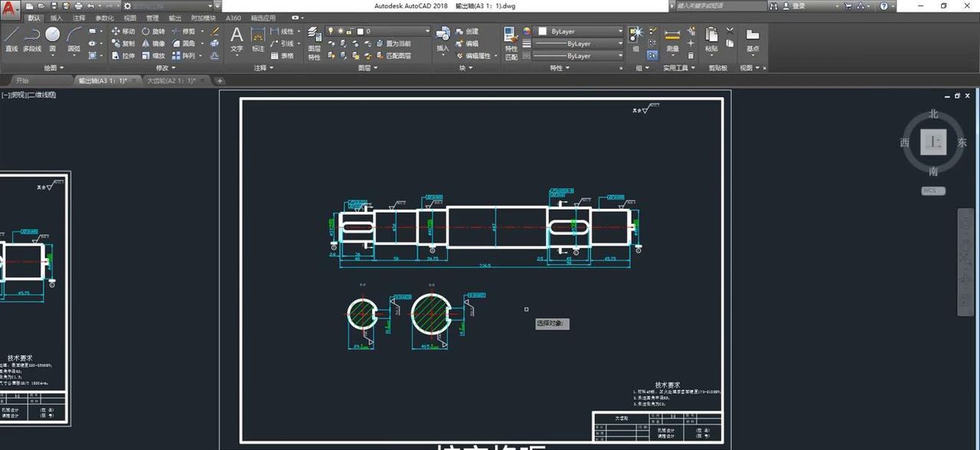
Task: Activate the Text (文字) annotation tool
Action: (x=237, y=38)
